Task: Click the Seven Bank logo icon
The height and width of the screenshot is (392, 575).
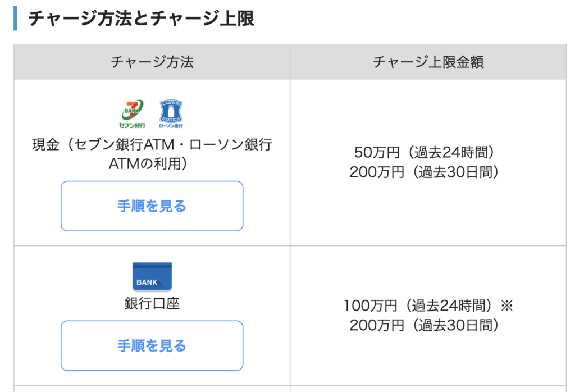Action: coord(133,110)
